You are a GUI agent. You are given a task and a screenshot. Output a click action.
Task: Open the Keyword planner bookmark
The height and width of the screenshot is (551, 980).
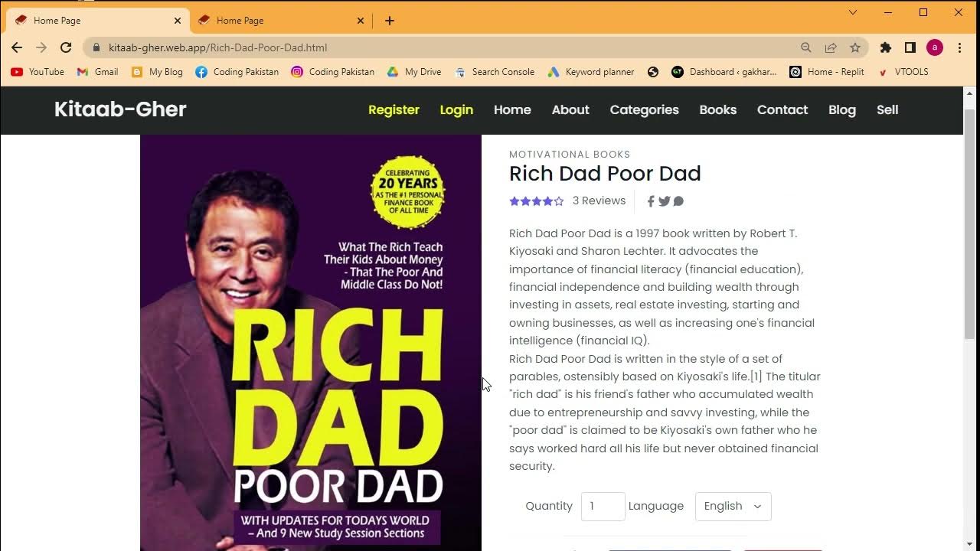[x=591, y=72]
